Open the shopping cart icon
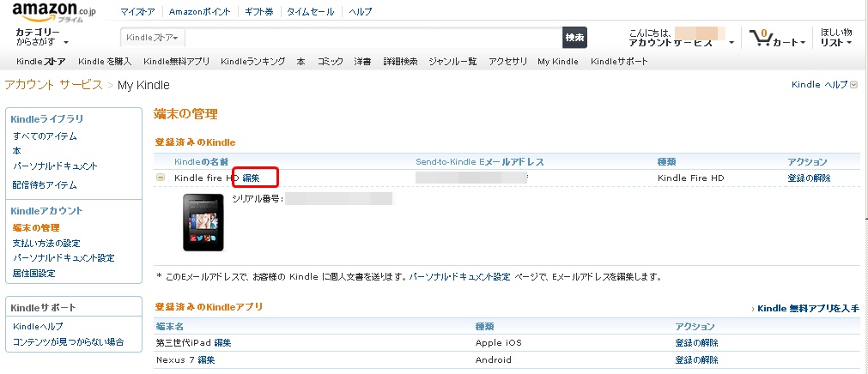 [x=762, y=38]
